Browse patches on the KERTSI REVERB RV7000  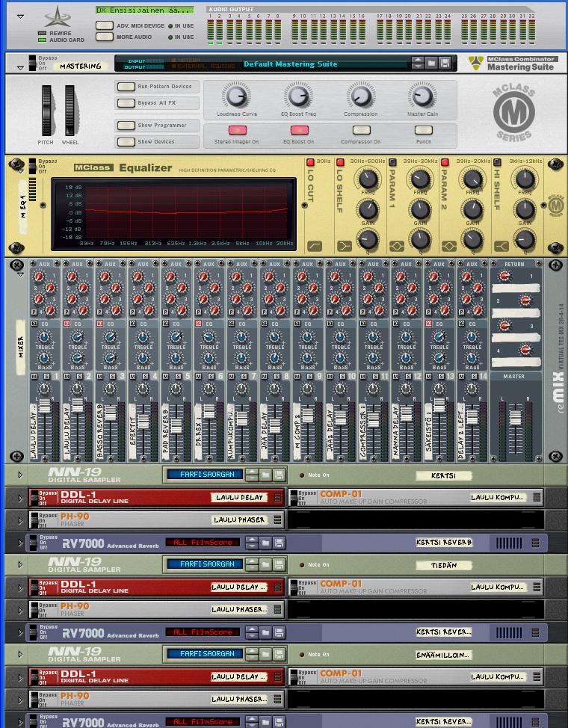[x=265, y=542]
